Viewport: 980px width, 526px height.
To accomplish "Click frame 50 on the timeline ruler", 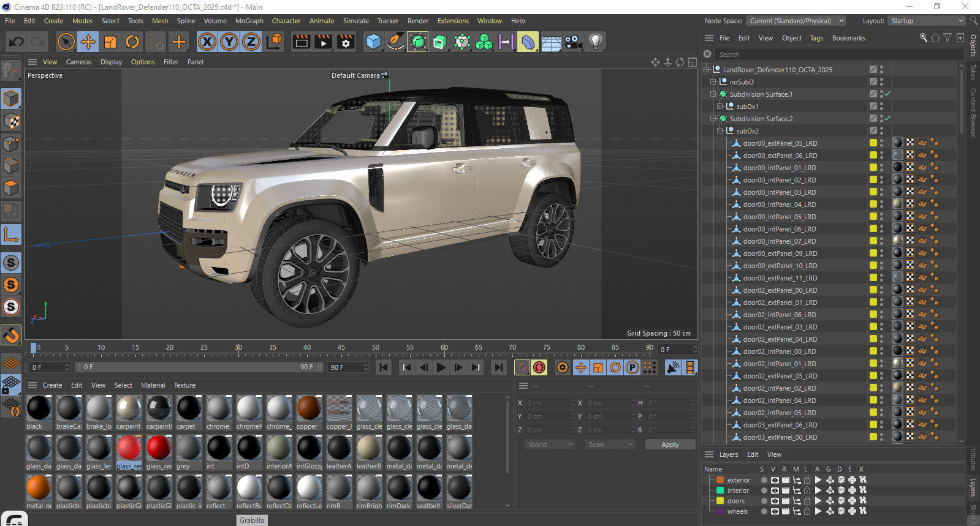I will point(376,348).
